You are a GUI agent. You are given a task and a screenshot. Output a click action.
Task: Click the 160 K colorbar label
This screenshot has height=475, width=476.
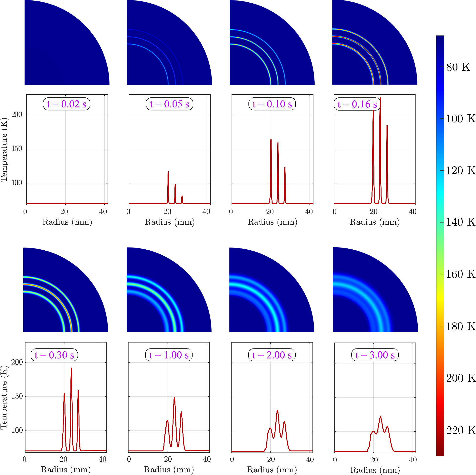point(461,274)
